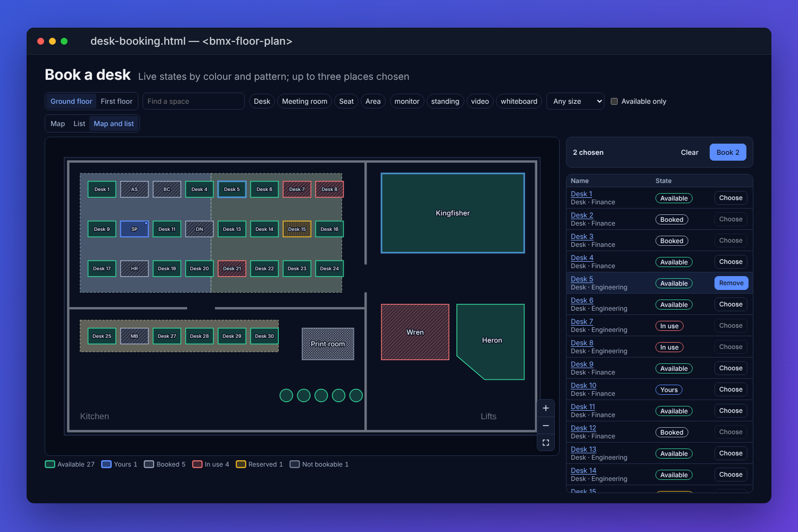Toggle the Area type filter
This screenshot has height=532, width=798.
pos(373,101)
